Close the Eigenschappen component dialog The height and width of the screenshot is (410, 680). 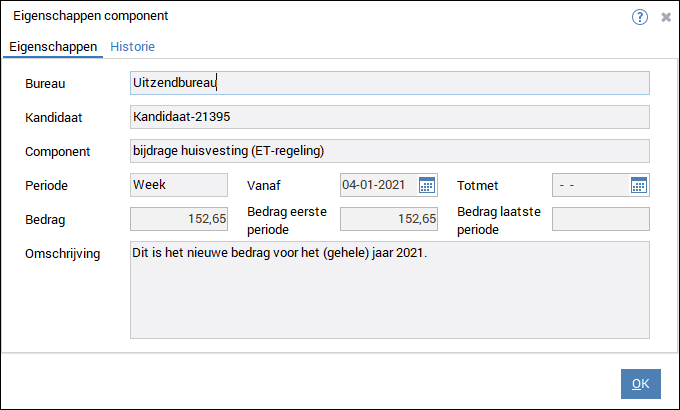666,17
